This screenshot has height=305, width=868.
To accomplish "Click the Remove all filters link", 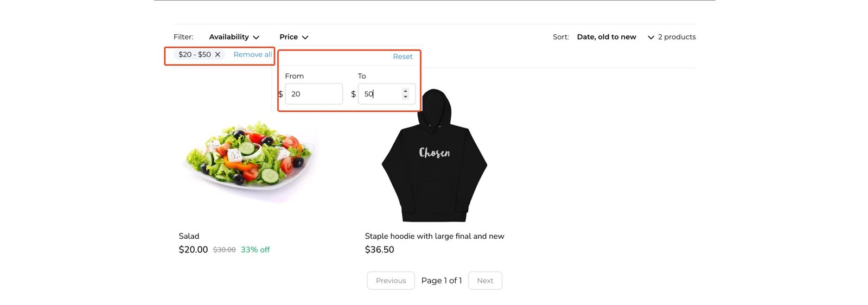I will pyautogui.click(x=252, y=55).
